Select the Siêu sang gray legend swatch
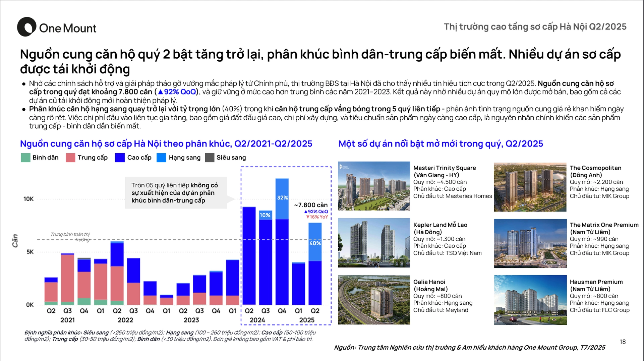 pyautogui.click(x=210, y=158)
